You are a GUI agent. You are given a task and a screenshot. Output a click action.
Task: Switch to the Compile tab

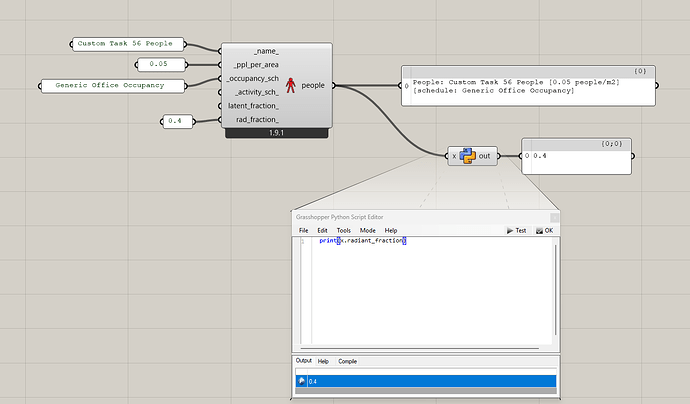pos(347,361)
